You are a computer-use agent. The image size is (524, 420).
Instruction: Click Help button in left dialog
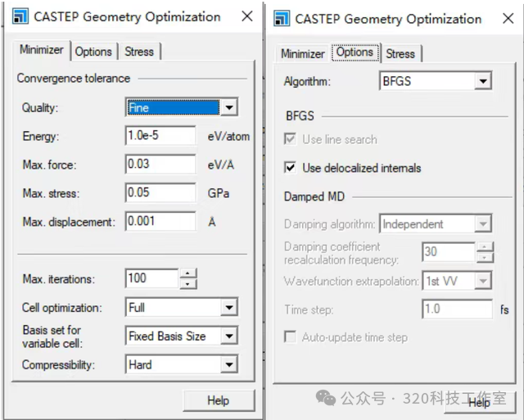219,400
